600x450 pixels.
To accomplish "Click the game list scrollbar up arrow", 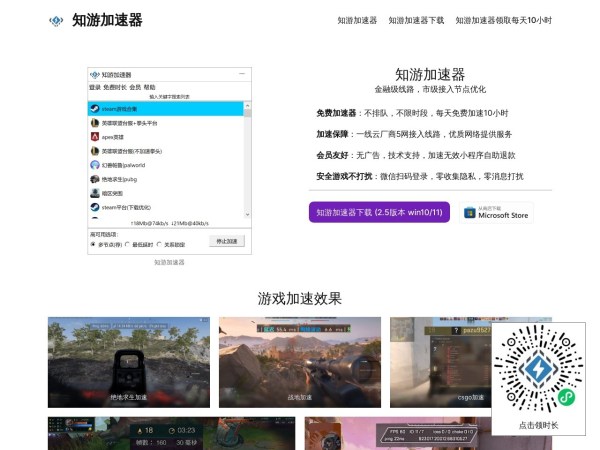I will 247,105.
